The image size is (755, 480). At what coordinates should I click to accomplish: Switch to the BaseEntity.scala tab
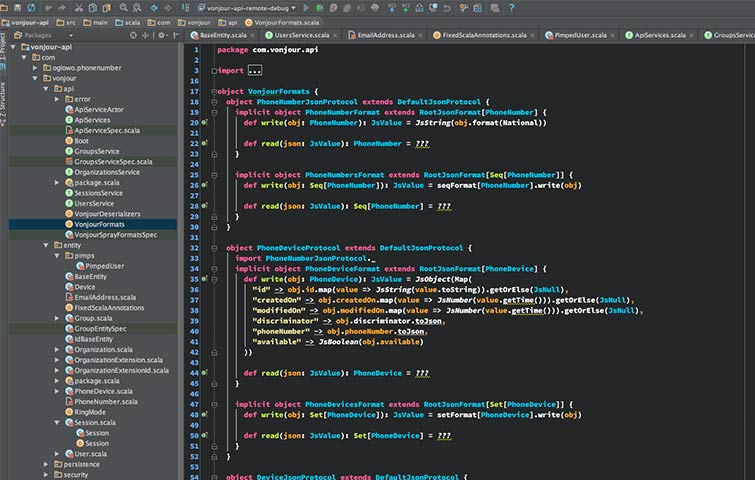(223, 35)
